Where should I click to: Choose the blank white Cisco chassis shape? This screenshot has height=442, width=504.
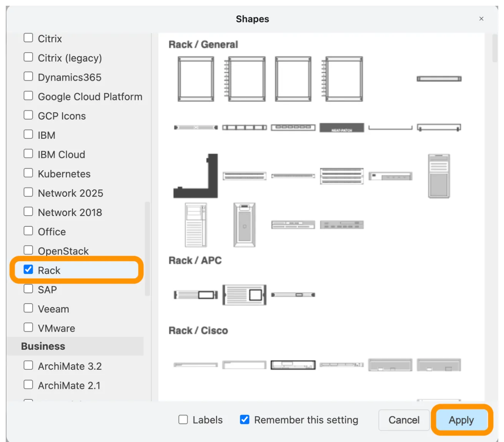point(245,365)
